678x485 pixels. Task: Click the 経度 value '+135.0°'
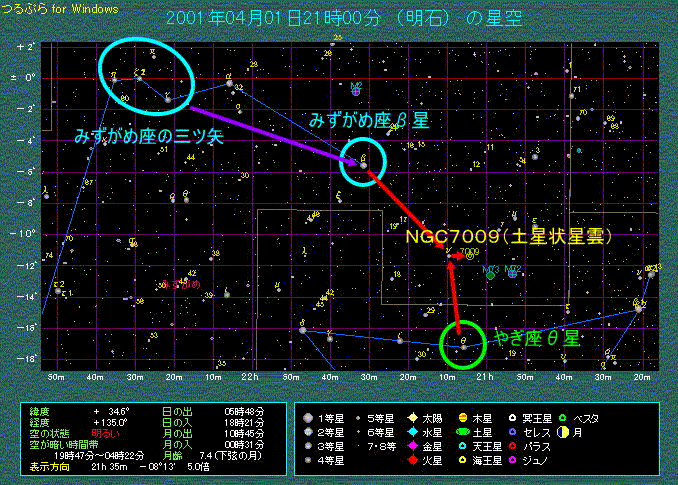tap(110, 423)
